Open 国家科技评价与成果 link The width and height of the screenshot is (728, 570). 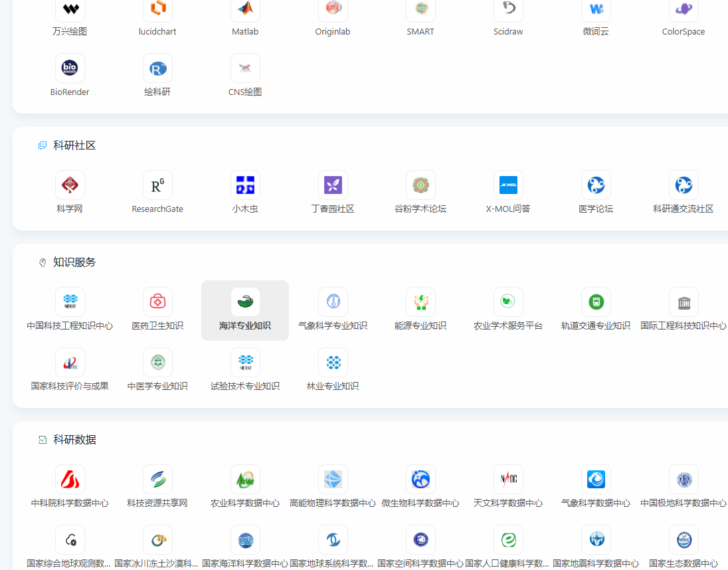tap(70, 386)
